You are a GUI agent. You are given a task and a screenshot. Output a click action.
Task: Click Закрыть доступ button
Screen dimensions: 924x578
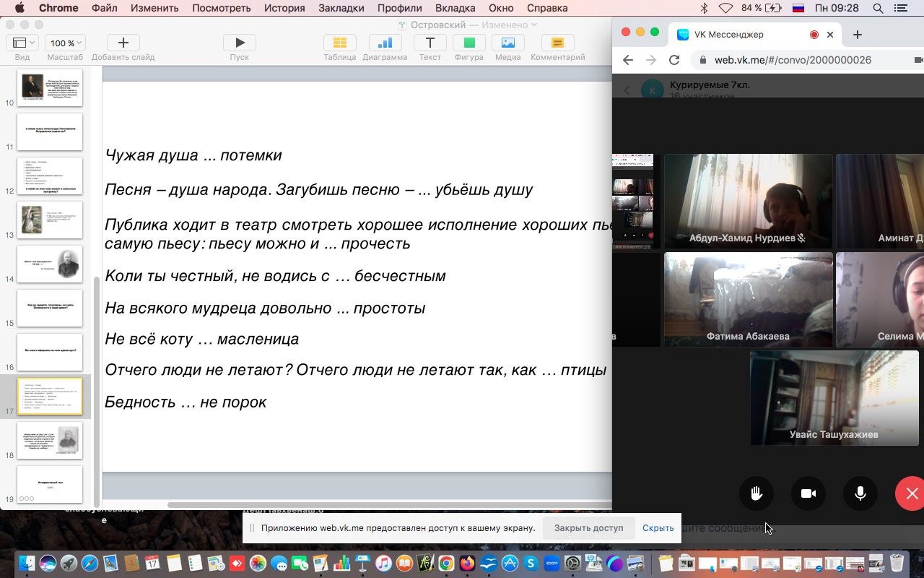click(x=588, y=528)
